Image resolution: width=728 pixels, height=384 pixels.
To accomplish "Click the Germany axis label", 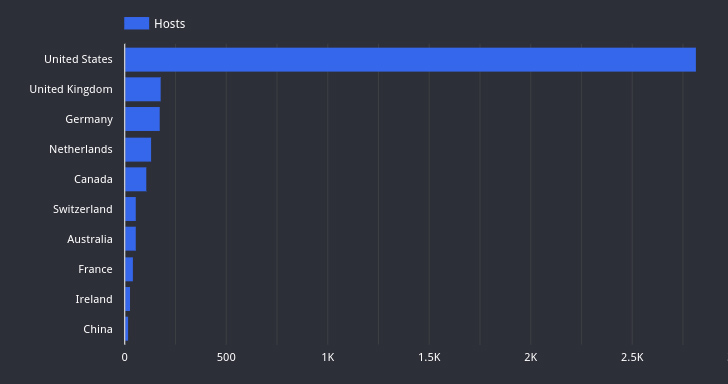I will (x=89, y=119).
